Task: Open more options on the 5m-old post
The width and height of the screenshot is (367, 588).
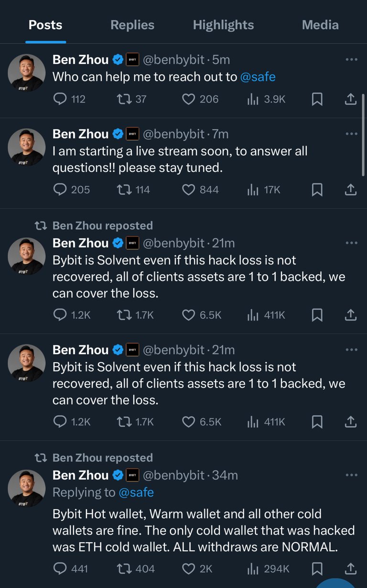Action: click(x=351, y=60)
